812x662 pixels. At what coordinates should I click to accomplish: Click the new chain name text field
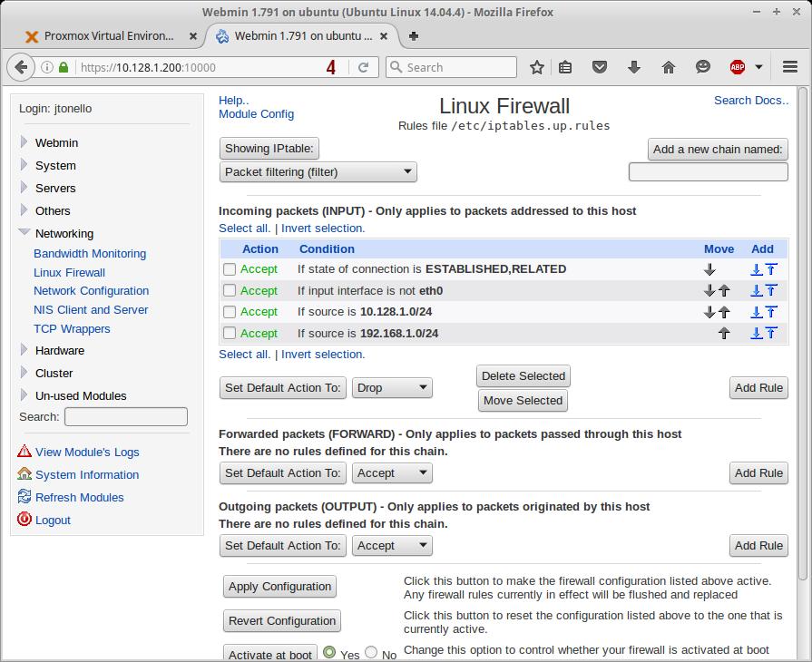tap(708, 171)
